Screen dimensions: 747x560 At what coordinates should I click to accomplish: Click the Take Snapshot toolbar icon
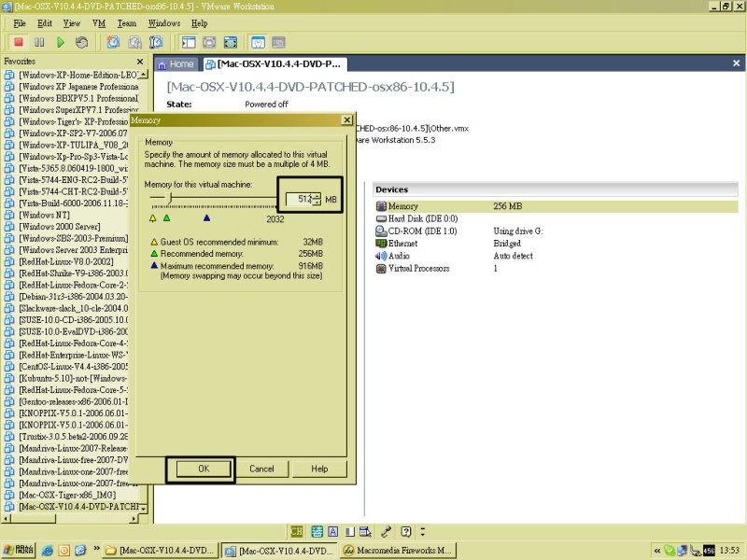pos(113,42)
